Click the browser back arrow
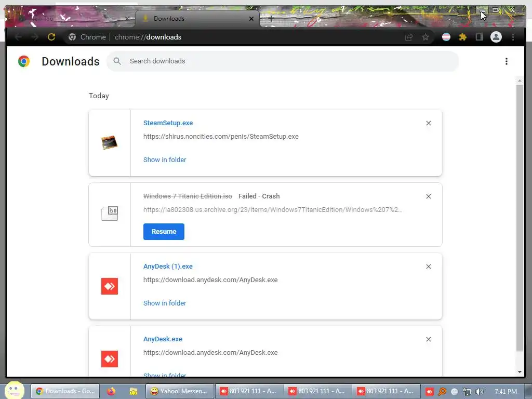532x399 pixels. coord(18,37)
